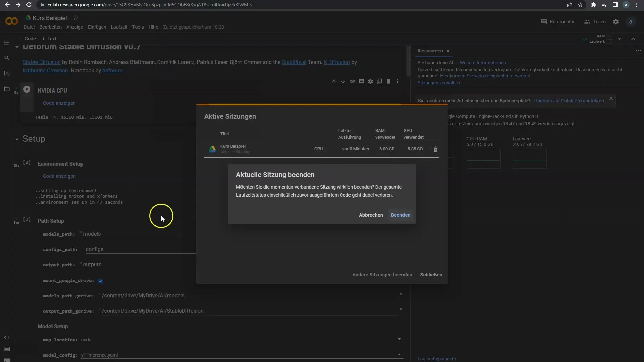Open notebook settings gear icon

pos(616,22)
